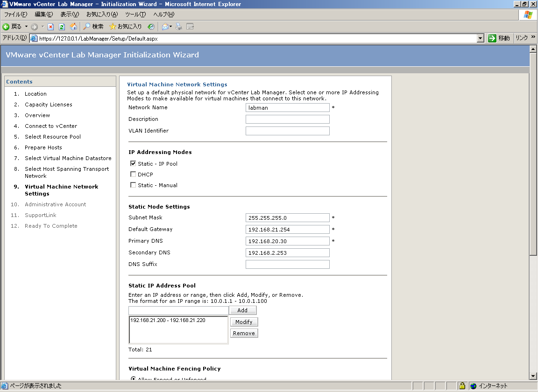Open the ファイル(F) menu
538x392 pixels.
point(15,14)
